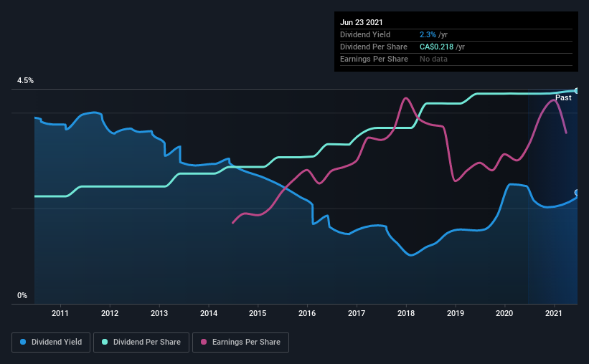Image resolution: width=589 pixels, height=364 pixels.
Task: Select the 2011 label on the x-axis
Action: tap(60, 313)
